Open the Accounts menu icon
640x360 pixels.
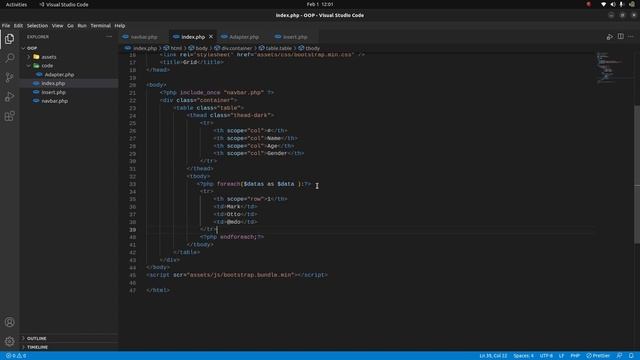9,322
